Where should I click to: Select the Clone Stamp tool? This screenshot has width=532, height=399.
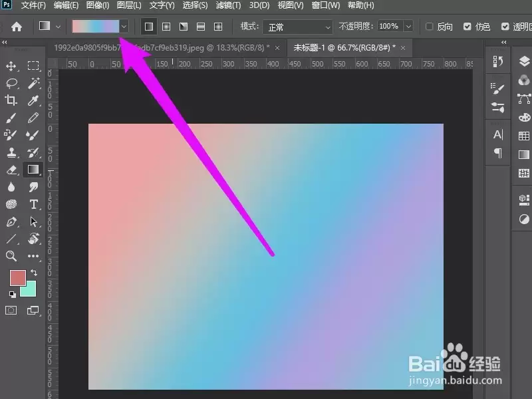(11, 152)
